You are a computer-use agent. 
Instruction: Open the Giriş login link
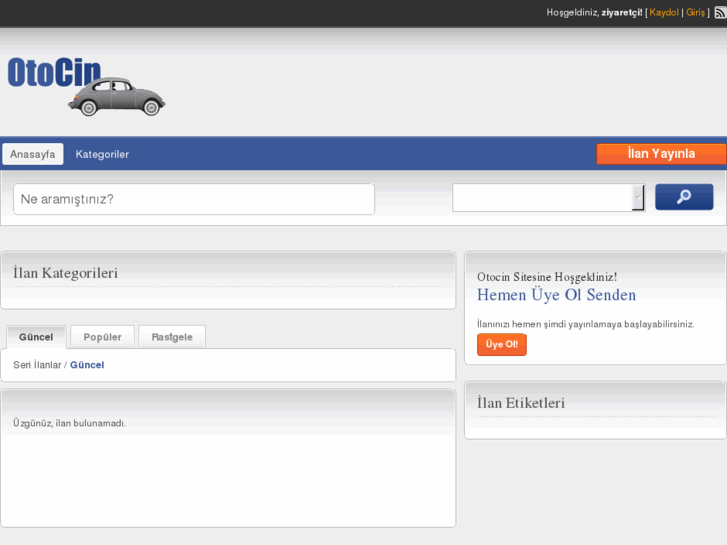695,13
